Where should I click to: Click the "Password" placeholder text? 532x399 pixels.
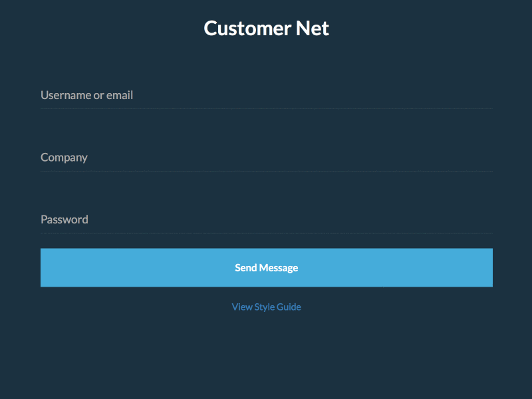[65, 219]
